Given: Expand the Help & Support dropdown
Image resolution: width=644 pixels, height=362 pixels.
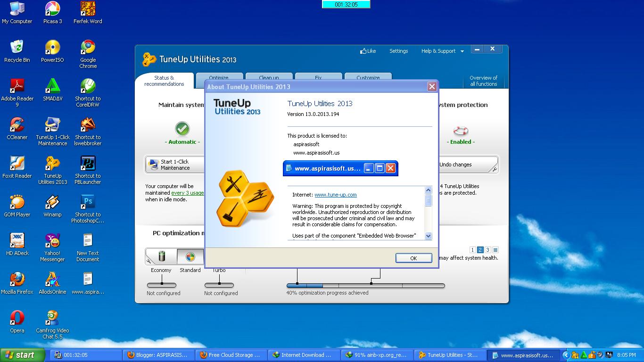Looking at the screenshot, I should (442, 51).
